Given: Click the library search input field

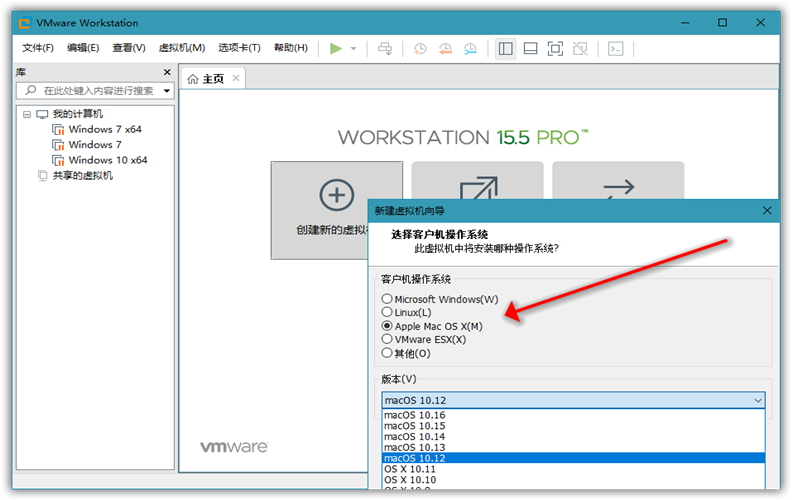Looking at the screenshot, I should [98, 90].
